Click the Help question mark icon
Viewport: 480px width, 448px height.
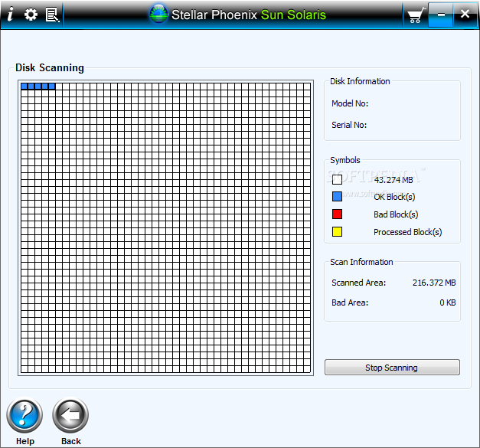click(x=24, y=415)
